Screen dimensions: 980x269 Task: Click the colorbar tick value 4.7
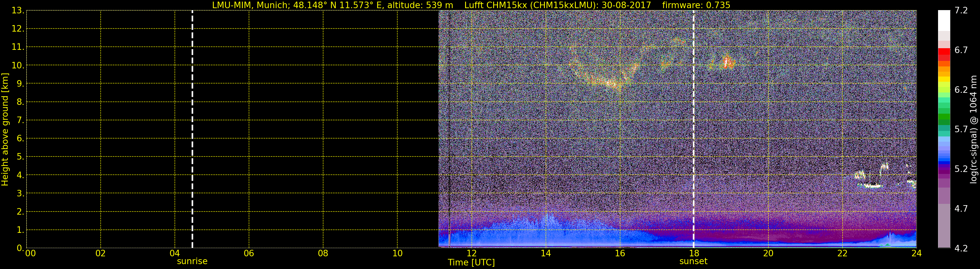pyautogui.click(x=961, y=208)
